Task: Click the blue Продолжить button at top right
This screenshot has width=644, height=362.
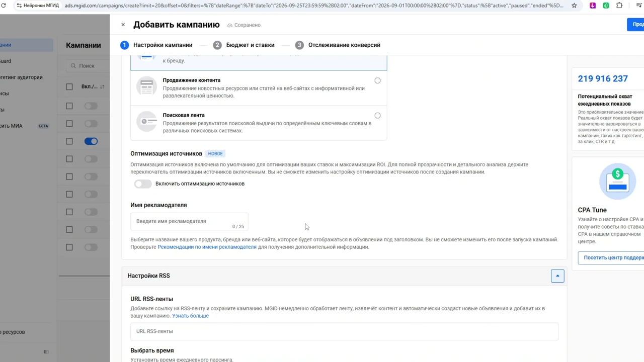Action: coord(635,24)
